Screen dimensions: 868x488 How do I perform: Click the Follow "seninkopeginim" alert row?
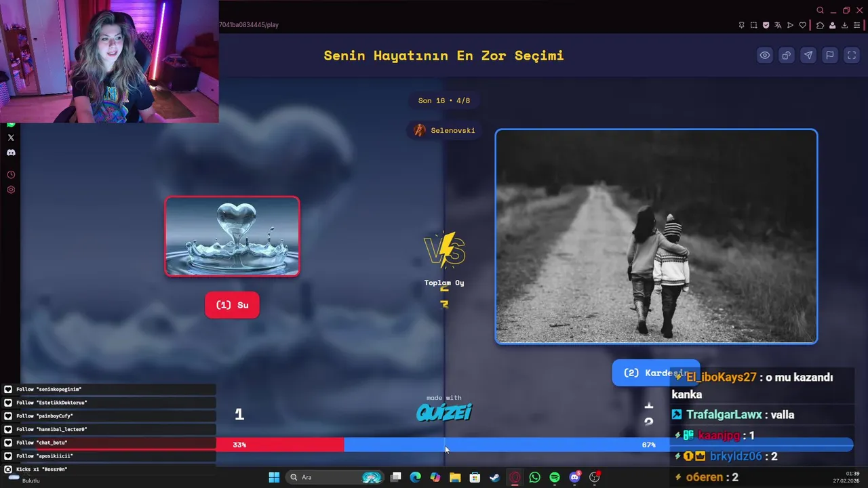point(108,389)
